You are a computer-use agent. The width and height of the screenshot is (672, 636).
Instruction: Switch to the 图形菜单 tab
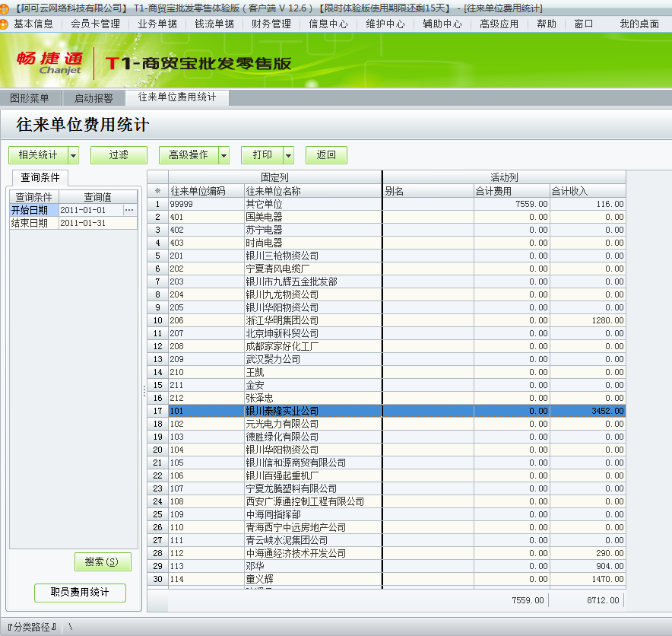coord(31,97)
